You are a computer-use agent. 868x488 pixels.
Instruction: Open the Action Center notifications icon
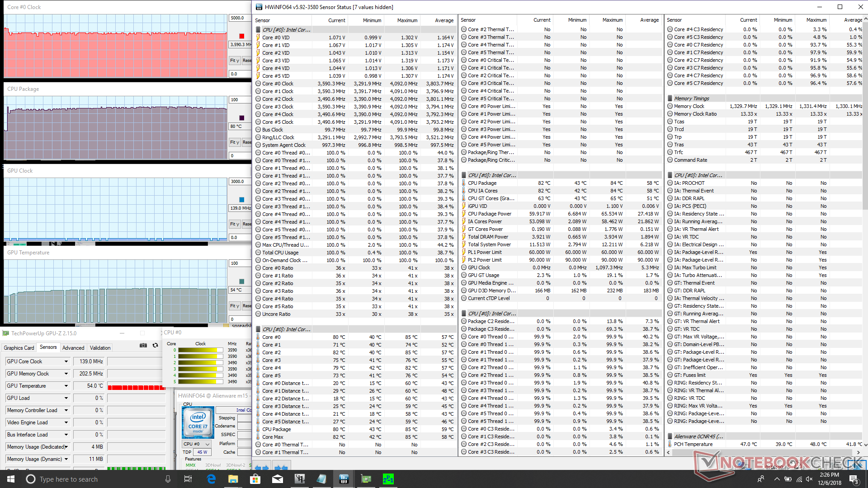(x=853, y=479)
